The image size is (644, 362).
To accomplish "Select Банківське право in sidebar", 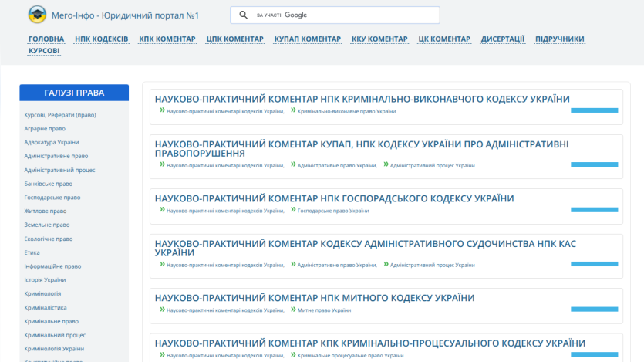I will coord(48,184).
